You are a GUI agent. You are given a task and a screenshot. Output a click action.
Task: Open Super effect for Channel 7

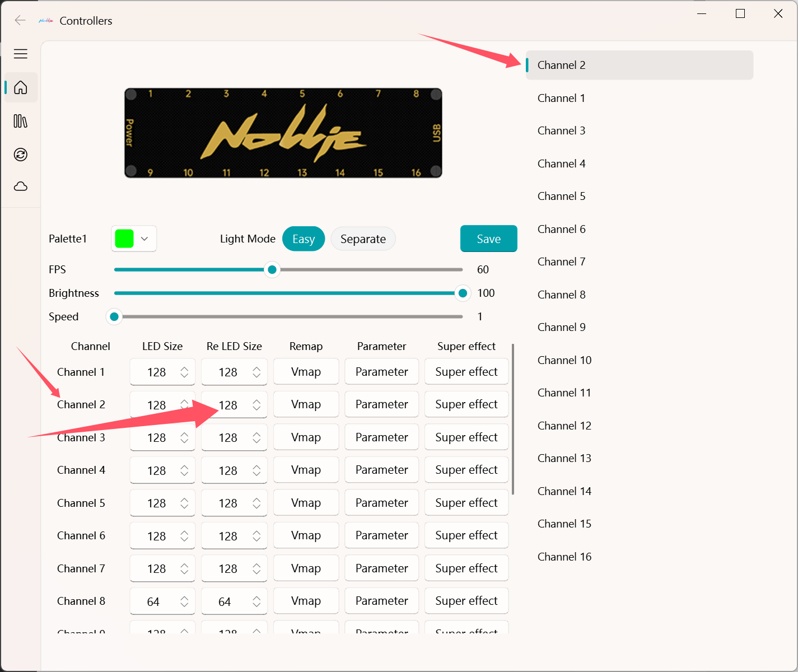pyautogui.click(x=466, y=568)
